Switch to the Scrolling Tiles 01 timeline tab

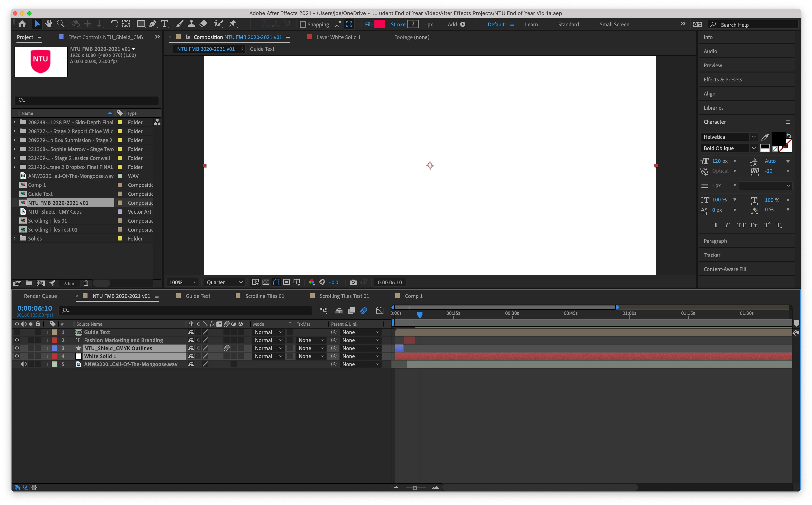(264, 296)
